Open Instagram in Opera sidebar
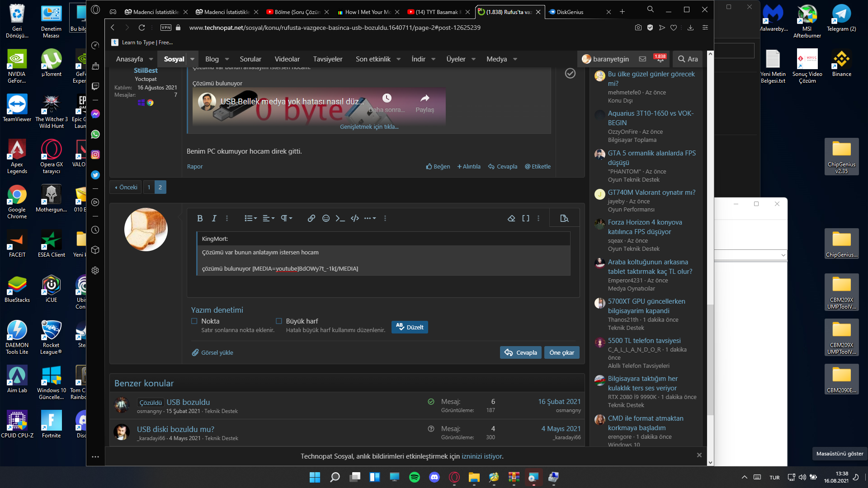The image size is (868, 488). click(x=95, y=155)
